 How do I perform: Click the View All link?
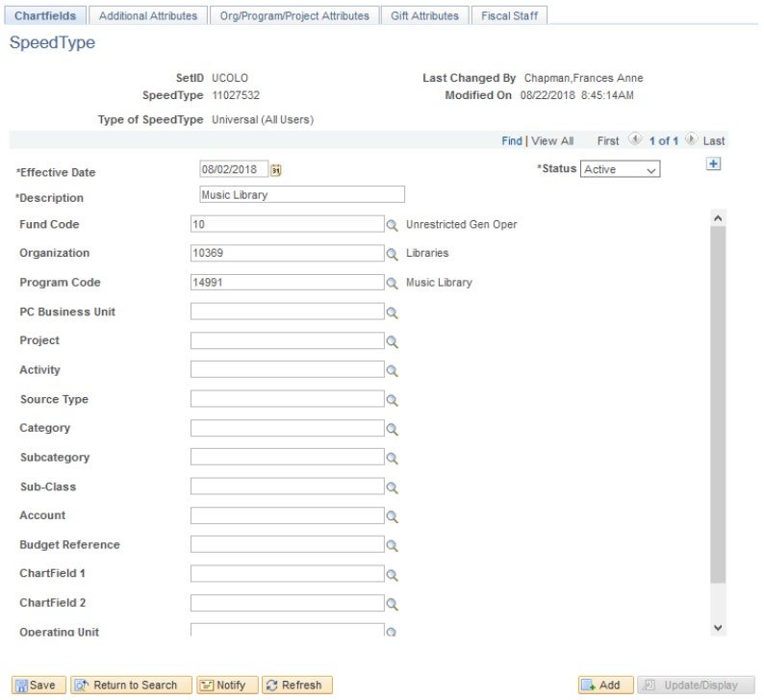[x=552, y=141]
